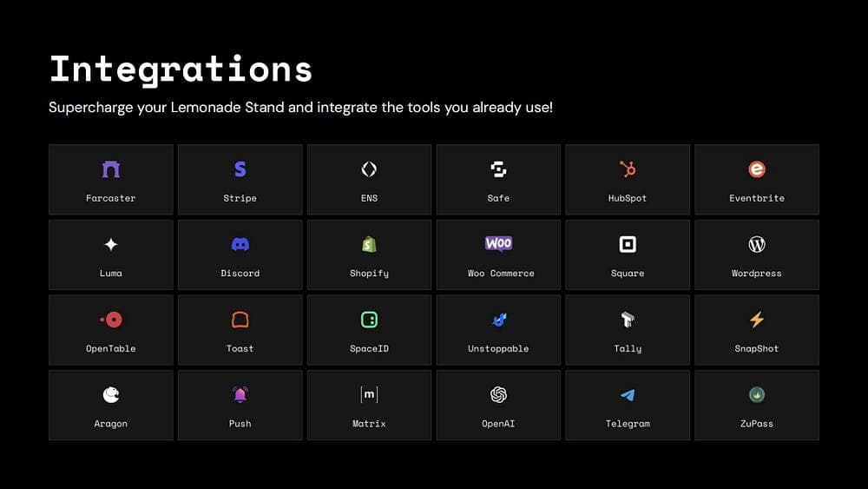Click the Wordpress label text
The height and width of the screenshot is (489, 868).
pos(757,274)
